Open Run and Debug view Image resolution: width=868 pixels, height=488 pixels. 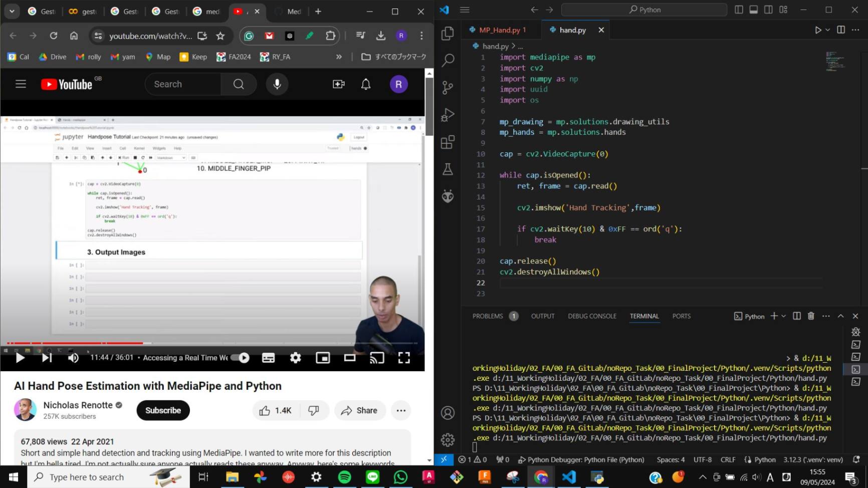click(448, 115)
